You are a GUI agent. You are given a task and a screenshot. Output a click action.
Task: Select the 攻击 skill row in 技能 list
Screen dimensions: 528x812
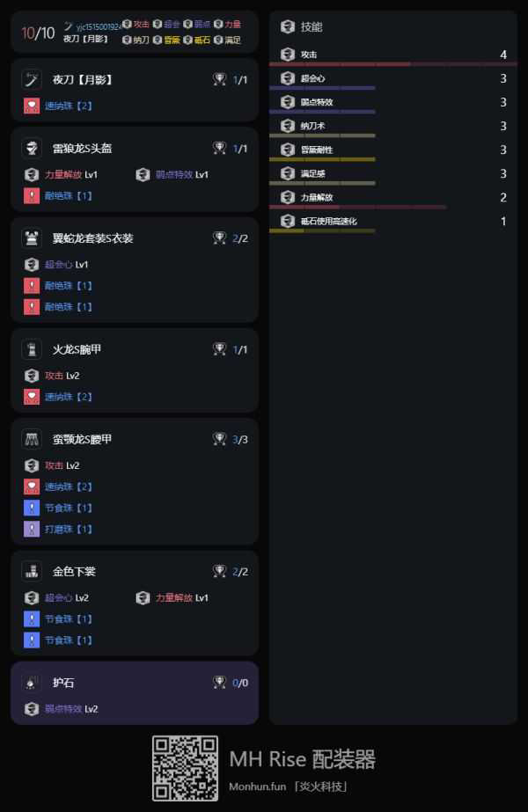392,55
